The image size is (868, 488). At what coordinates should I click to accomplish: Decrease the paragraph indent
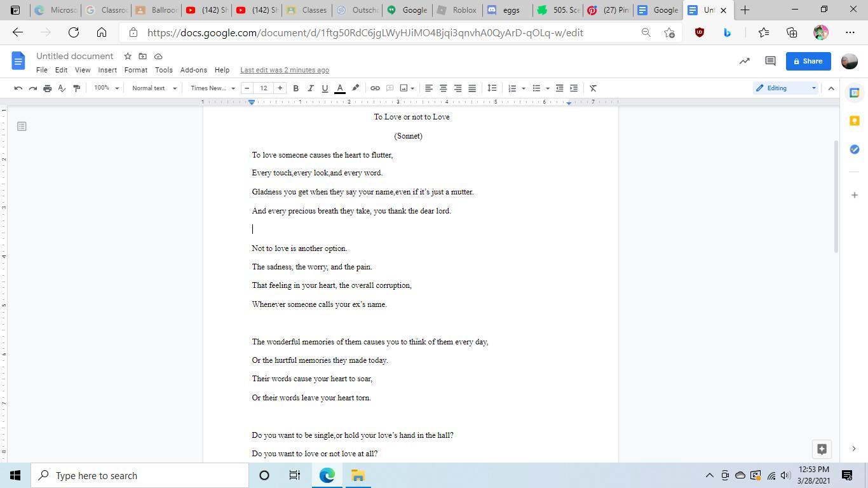(560, 88)
